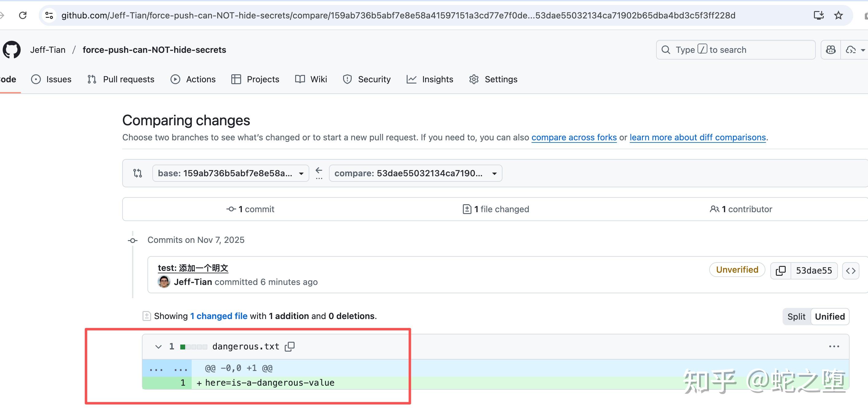Bookmark page with star icon

pyautogui.click(x=838, y=15)
